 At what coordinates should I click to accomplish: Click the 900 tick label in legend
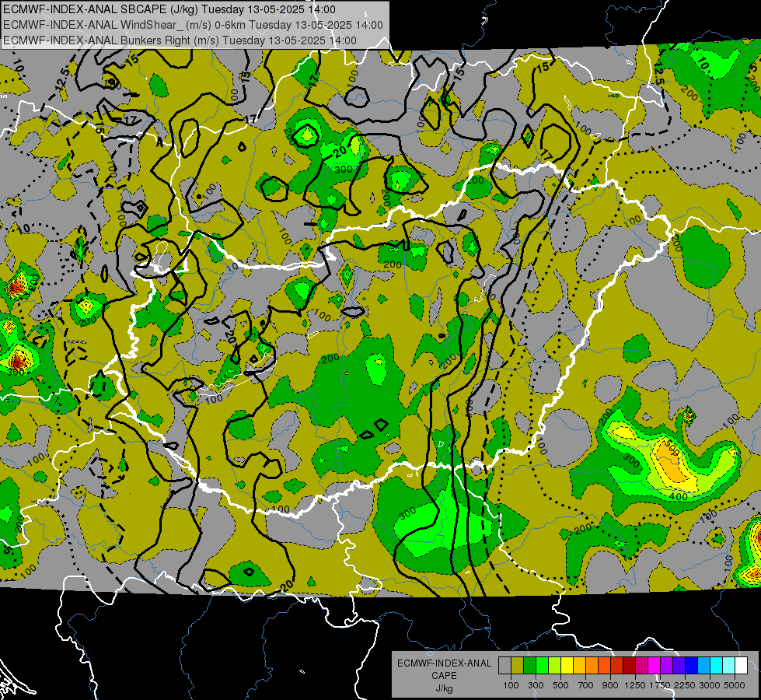[610, 685]
